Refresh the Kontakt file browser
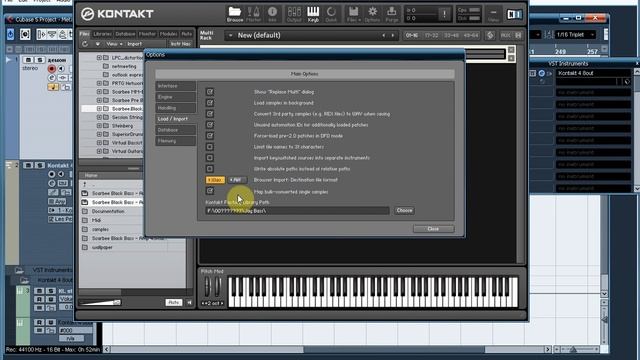 tap(85, 44)
